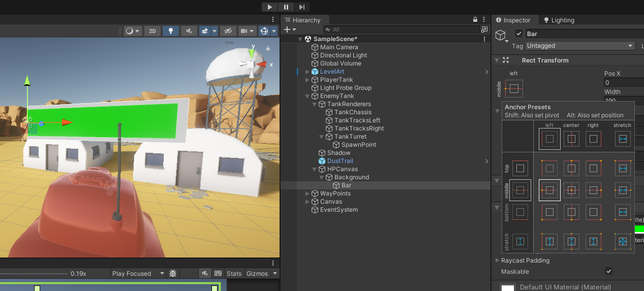The image size is (644, 291).
Task: Open Game view Gizmos dropdown arrow
Action: pyautogui.click(x=275, y=273)
